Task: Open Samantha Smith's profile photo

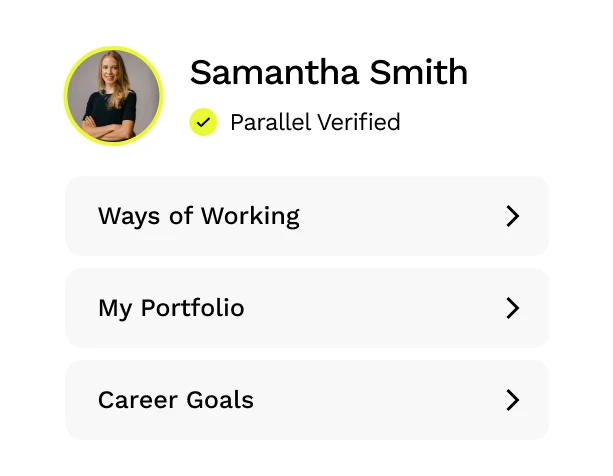Action: coord(113,96)
